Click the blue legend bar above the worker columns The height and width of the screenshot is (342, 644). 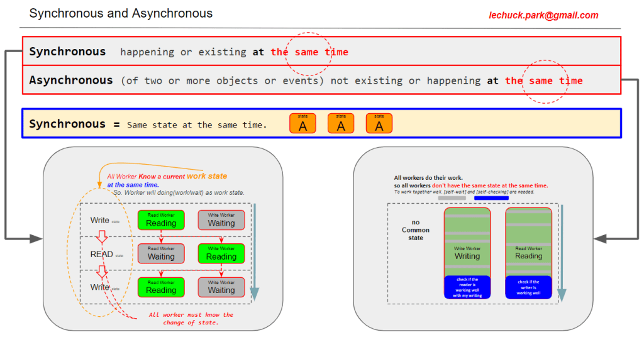coord(491,198)
